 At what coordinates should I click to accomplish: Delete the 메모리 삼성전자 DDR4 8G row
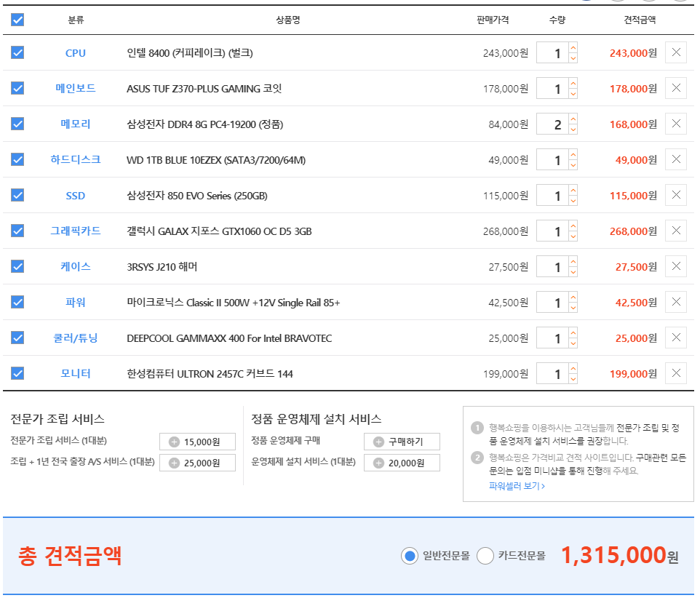pyautogui.click(x=675, y=124)
